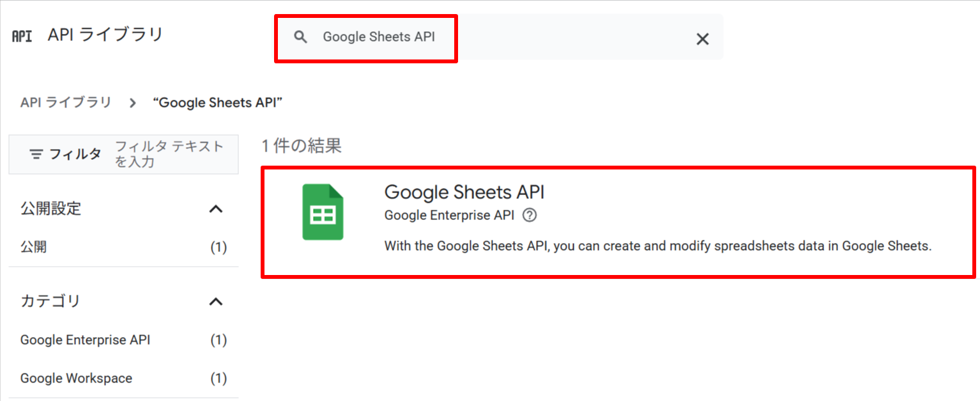Click the API logo icon beside API ライブラリ
This screenshot has width=980, height=401.
[x=22, y=36]
